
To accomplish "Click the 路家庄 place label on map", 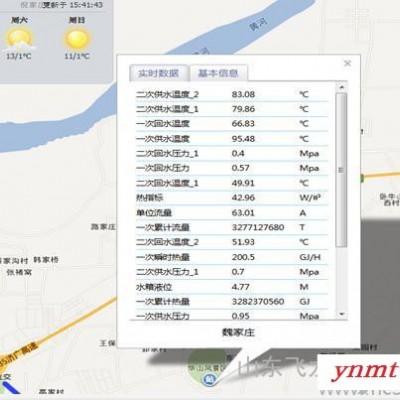I will click(103, 227).
